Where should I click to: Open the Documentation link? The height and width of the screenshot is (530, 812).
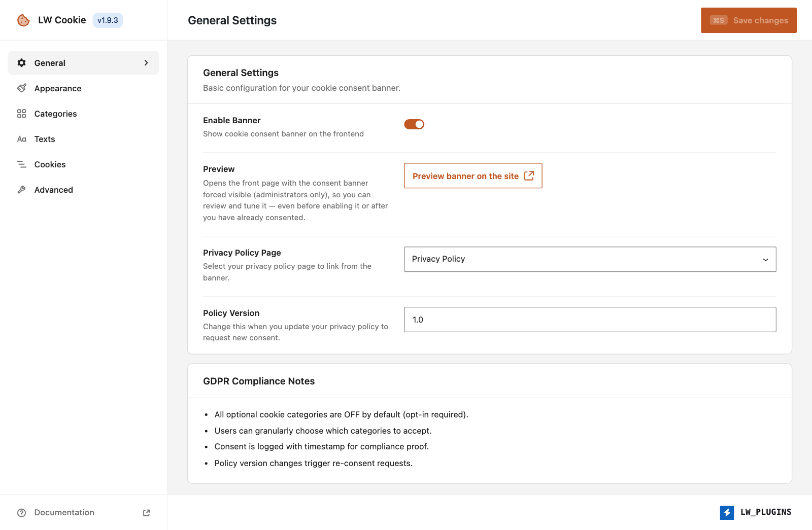(x=83, y=513)
